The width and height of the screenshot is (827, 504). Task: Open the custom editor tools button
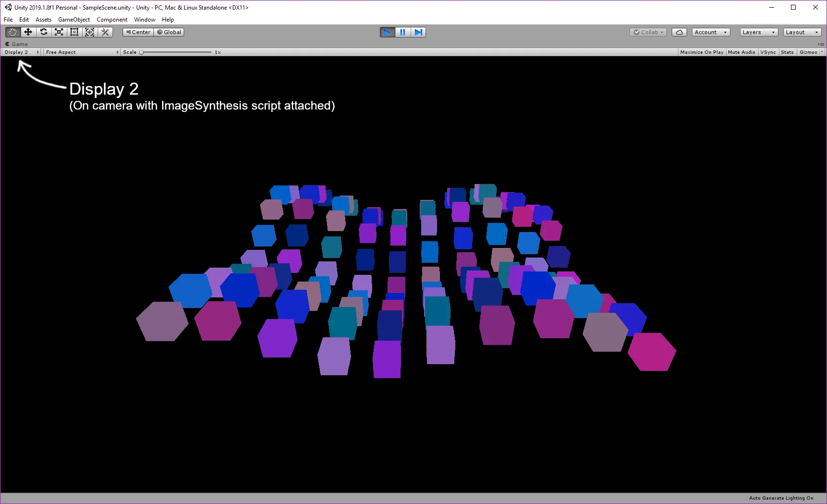tap(105, 32)
